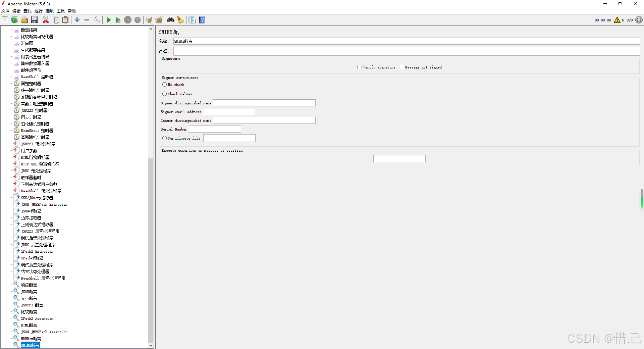Open the 文件 menu
The width and height of the screenshot is (644, 349).
(x=5, y=11)
